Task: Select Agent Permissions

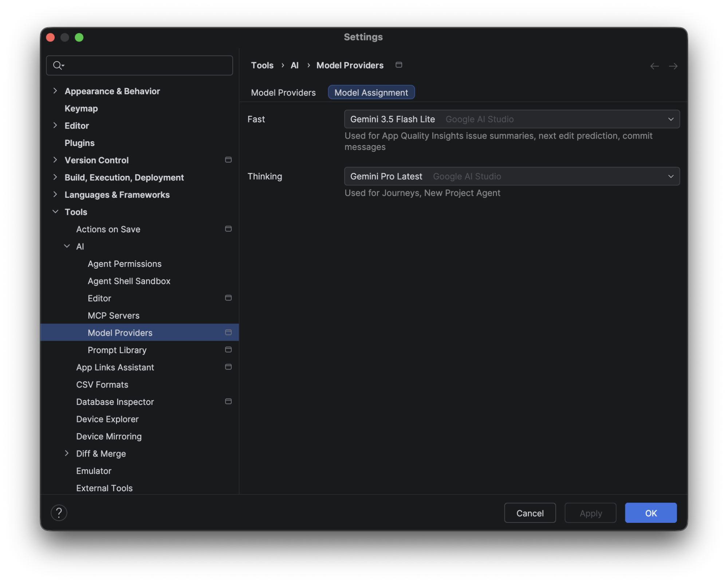Action: coord(125,264)
